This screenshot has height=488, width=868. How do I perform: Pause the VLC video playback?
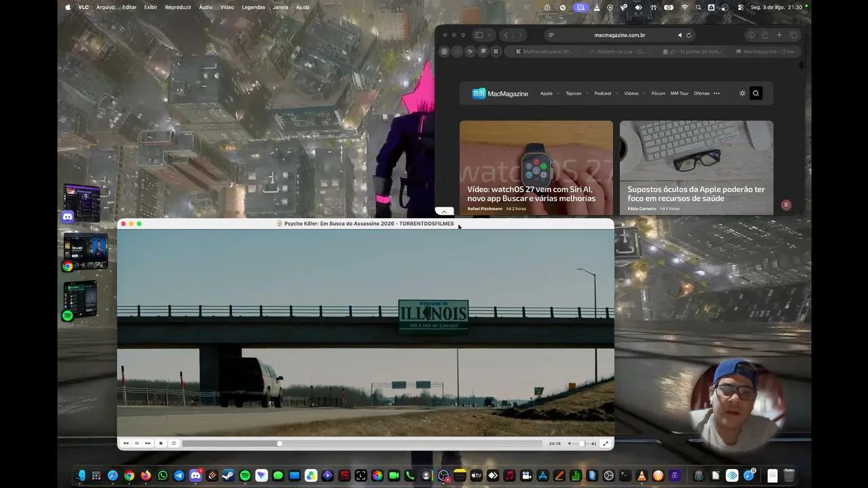coord(136,443)
